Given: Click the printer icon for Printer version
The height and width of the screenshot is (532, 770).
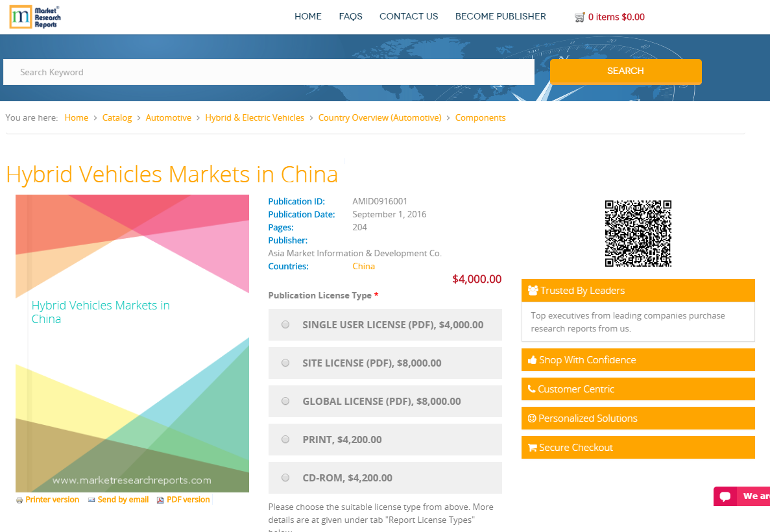Looking at the screenshot, I should pyautogui.click(x=19, y=500).
